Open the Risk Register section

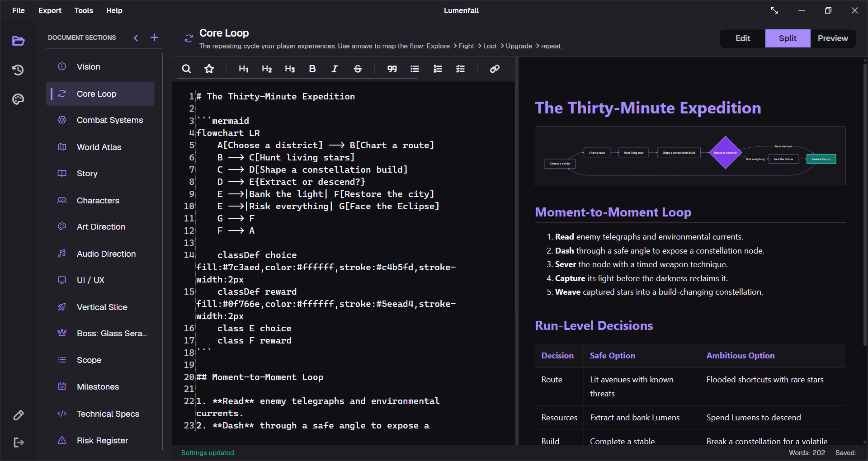pos(100,441)
